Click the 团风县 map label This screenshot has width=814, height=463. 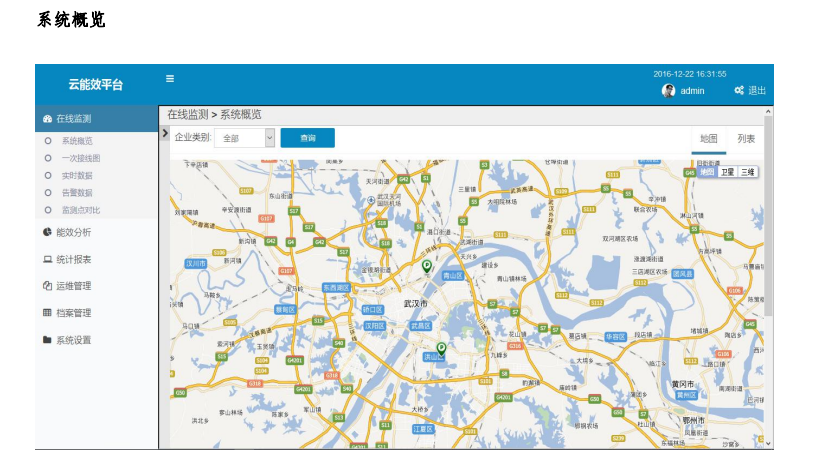[683, 274]
